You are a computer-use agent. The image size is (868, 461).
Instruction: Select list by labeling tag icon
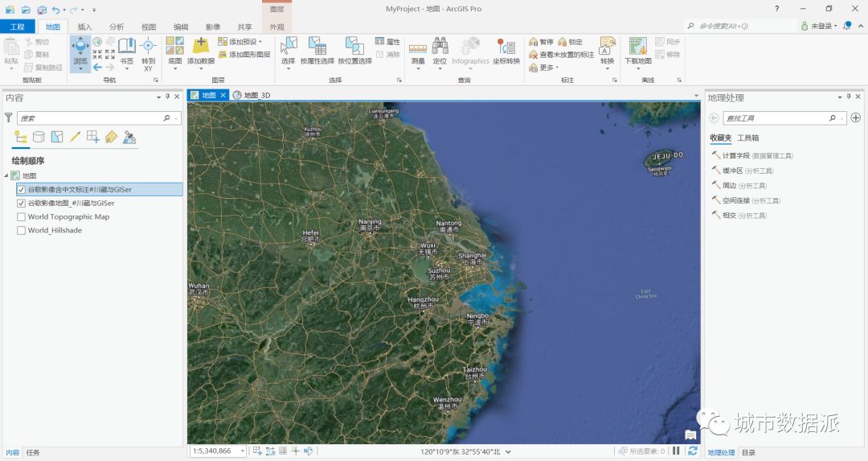[x=111, y=137]
